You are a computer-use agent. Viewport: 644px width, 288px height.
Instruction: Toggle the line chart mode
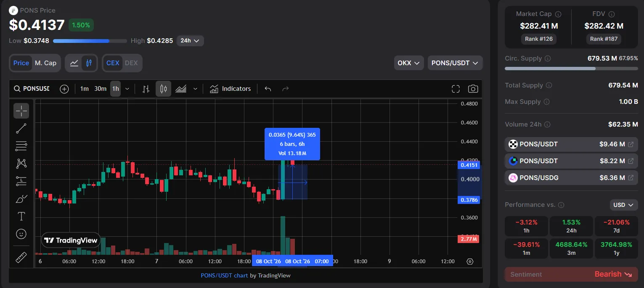pyautogui.click(x=74, y=63)
